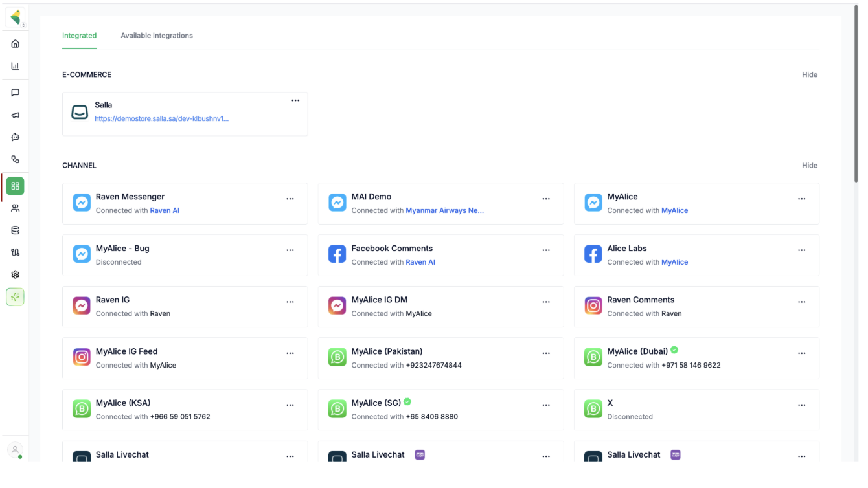Open the three-dot menu on MyAlice (Dubai) card
Screen dimensions: 868x488
[x=802, y=353]
